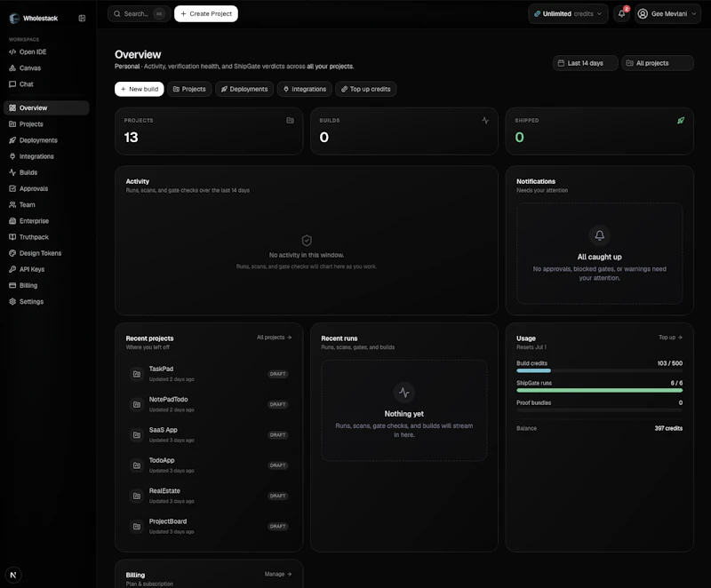Click the Projects count 13
The height and width of the screenshot is (588, 711).
pos(131,138)
